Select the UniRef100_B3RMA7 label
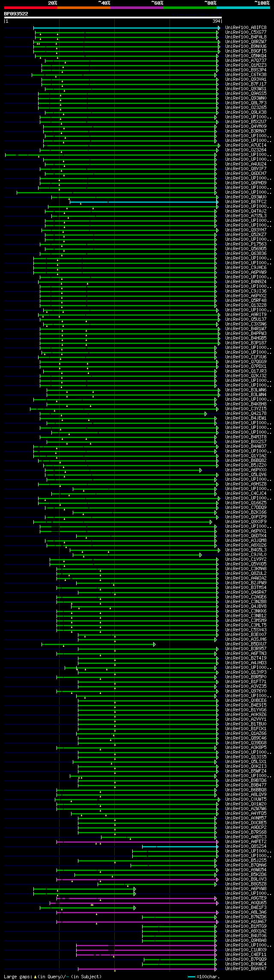The height and width of the screenshot is (980, 274). (246, 131)
